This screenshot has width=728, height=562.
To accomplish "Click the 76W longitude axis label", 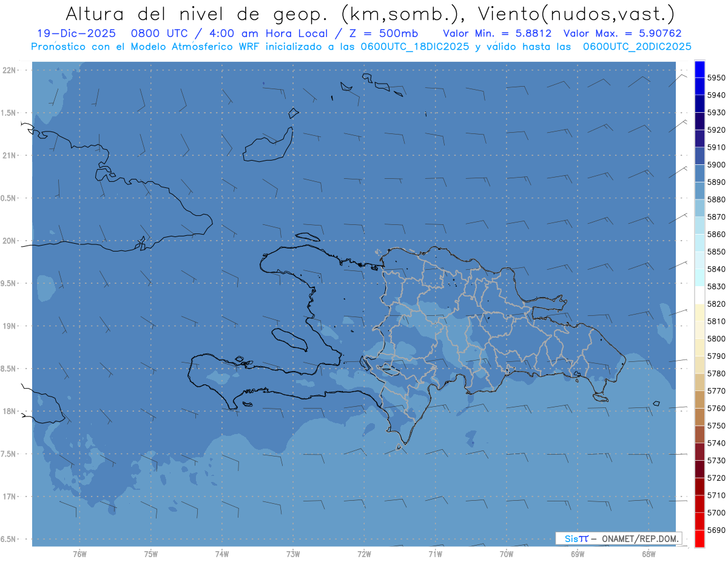I will pos(79,554).
